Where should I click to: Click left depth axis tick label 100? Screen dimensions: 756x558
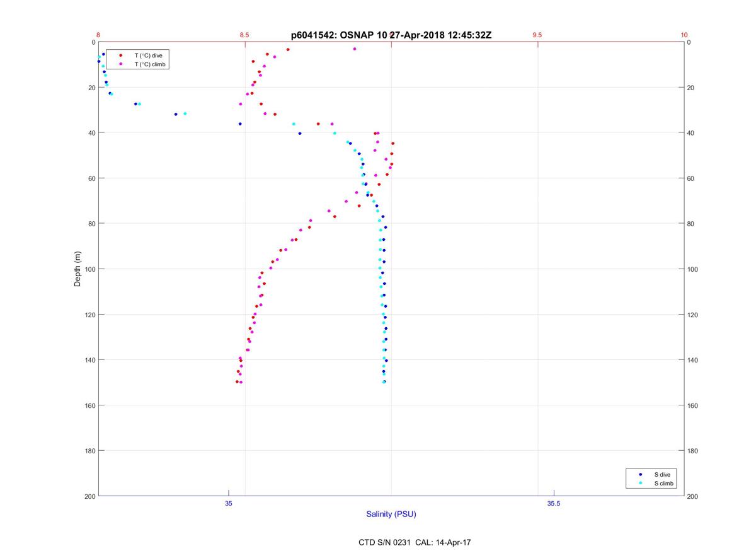coord(89,269)
